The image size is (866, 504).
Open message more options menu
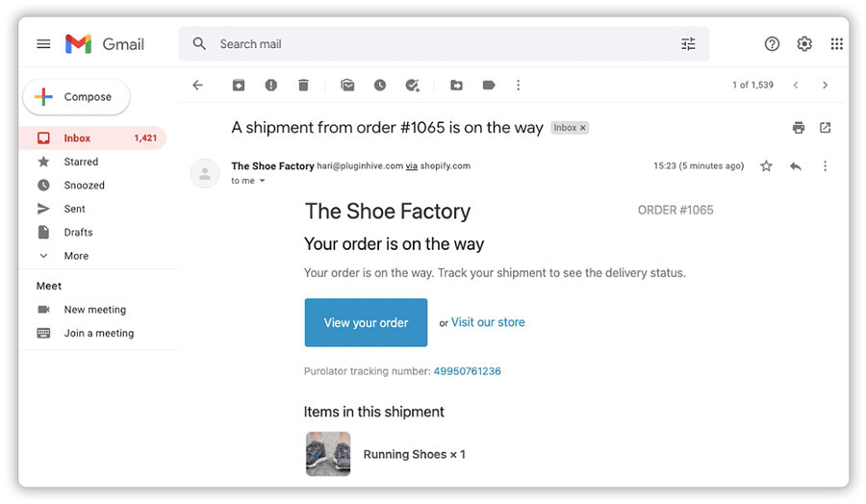pos(826,165)
